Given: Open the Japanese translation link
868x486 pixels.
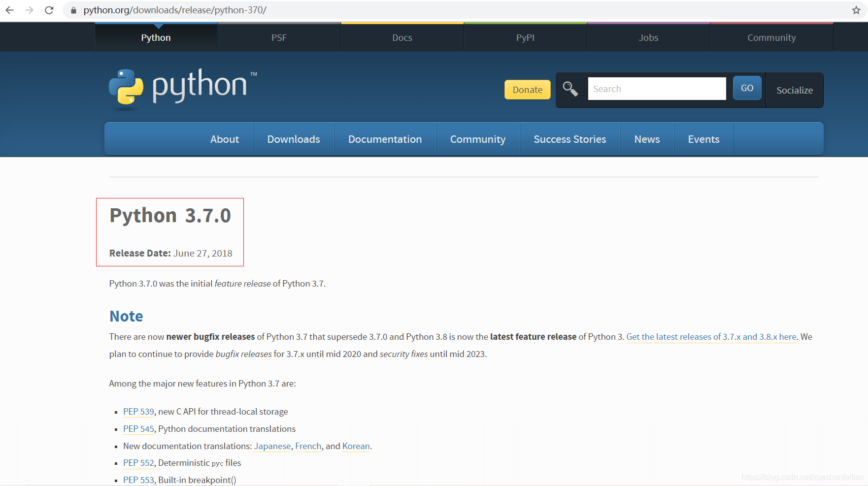Looking at the screenshot, I should (272, 446).
